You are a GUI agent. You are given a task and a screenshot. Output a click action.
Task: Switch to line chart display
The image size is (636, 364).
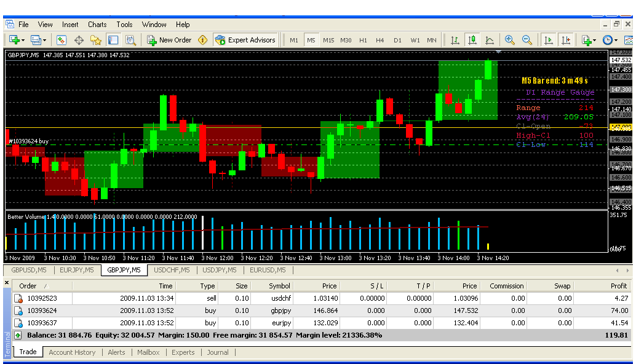pos(490,40)
